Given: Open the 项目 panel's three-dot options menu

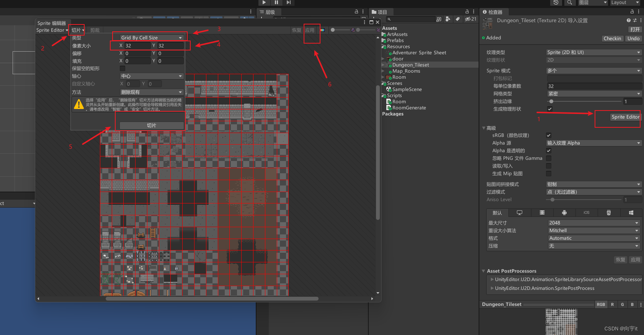Looking at the screenshot, I should [x=474, y=12].
